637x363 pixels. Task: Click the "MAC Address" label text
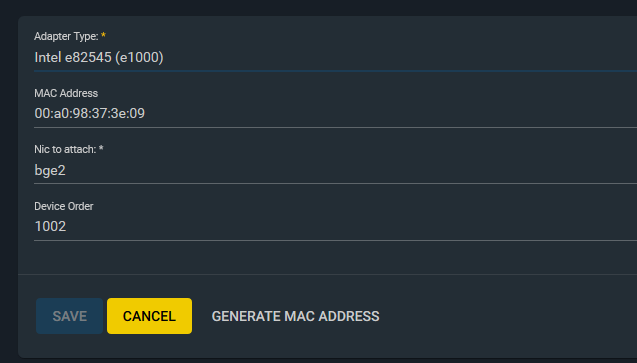(x=66, y=93)
